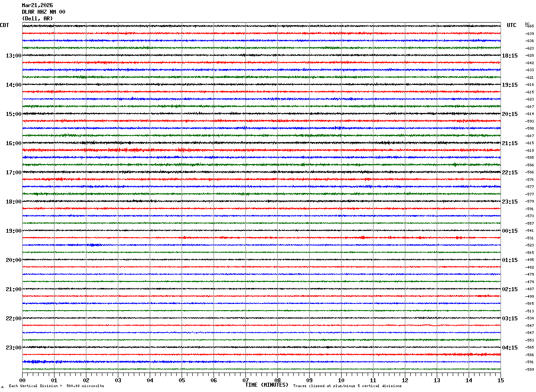The width and height of the screenshot is (536, 392).
Task: Click the DC offset value -573
Action: click(x=529, y=216)
